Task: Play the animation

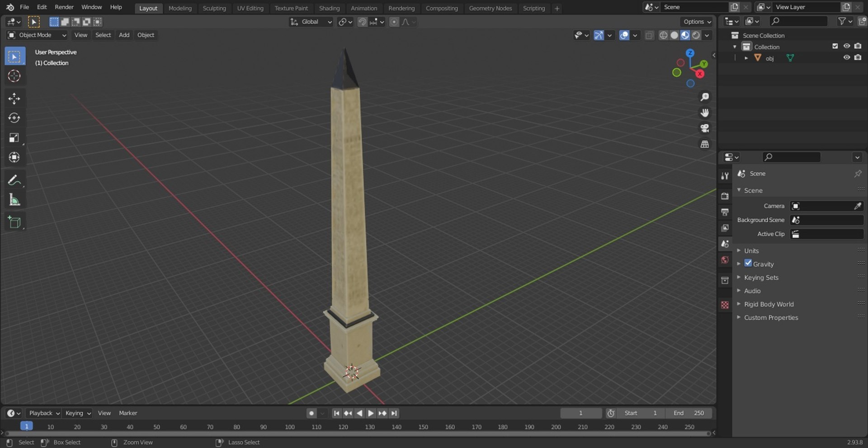Action: pos(371,413)
